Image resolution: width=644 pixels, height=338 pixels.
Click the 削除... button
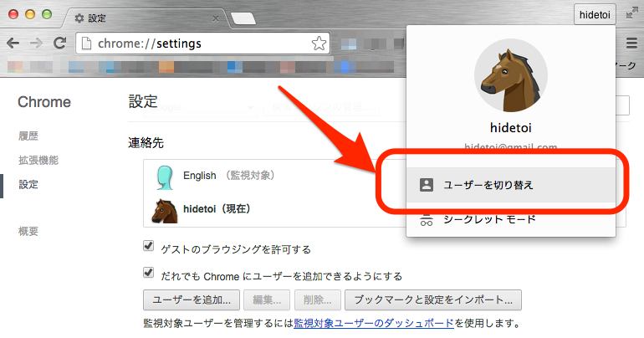(x=318, y=300)
